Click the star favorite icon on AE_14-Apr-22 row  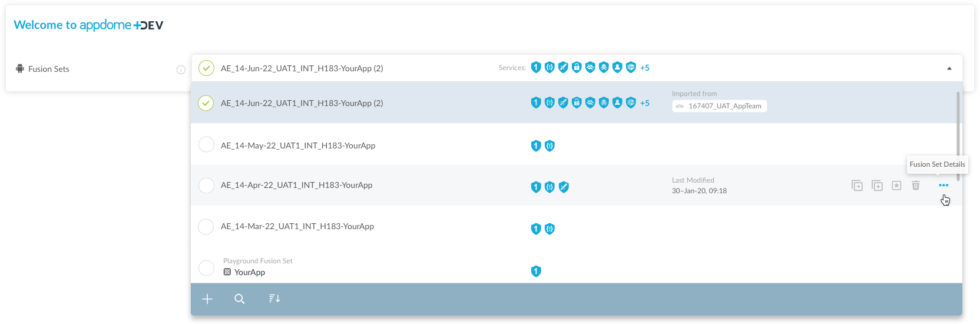point(896,186)
